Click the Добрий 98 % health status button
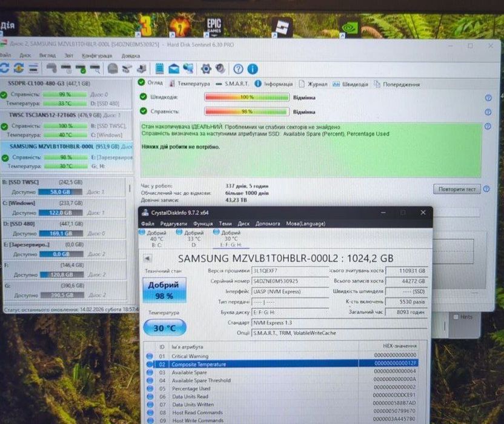This screenshot has height=424, width=504. point(164,290)
